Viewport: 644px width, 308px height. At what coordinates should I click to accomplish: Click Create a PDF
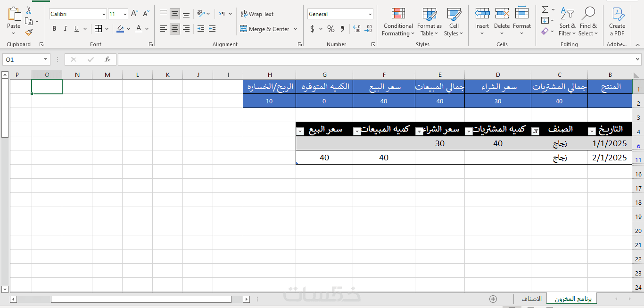(x=617, y=22)
